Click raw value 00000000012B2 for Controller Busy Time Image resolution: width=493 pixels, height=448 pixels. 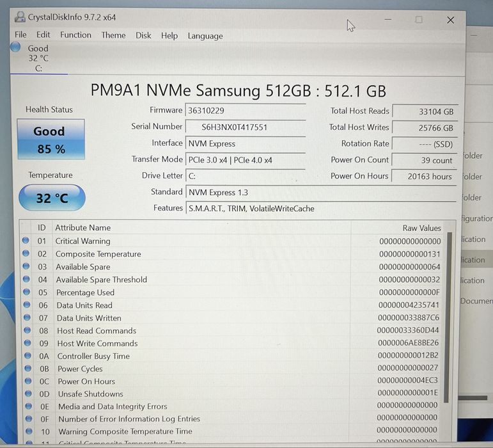[408, 355]
